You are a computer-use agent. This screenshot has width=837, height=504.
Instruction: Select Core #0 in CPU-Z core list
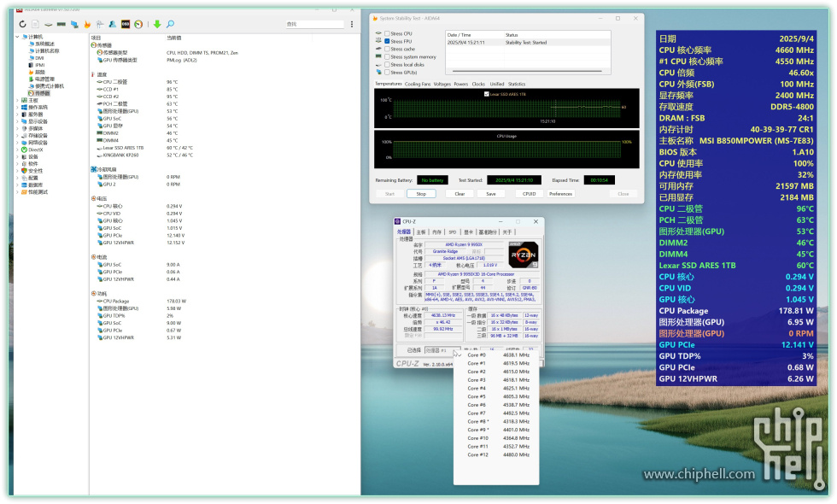[x=498, y=355]
